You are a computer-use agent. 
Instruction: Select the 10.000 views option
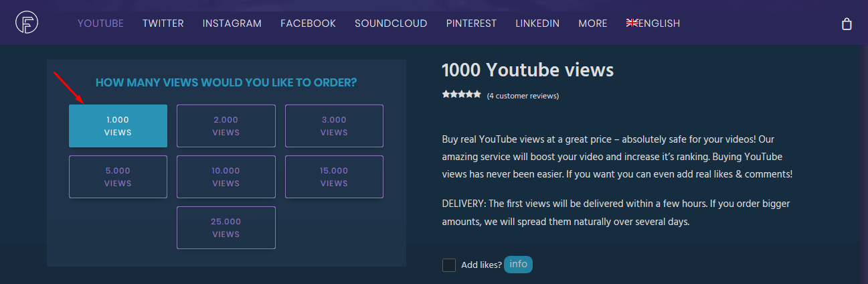point(226,177)
